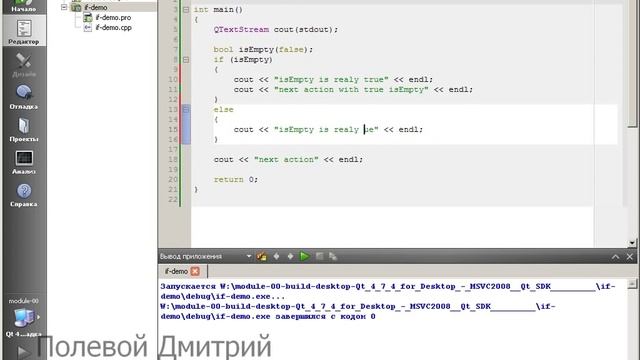Click the if-demo.pro file icon

(x=88, y=18)
